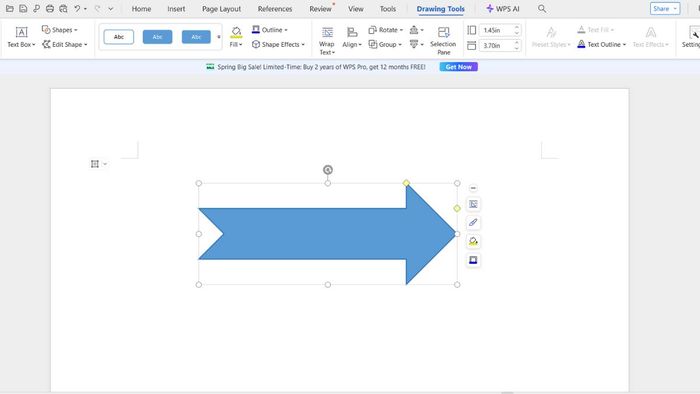Apply the middle blue Abc shape style
700x394 pixels.
click(x=157, y=37)
